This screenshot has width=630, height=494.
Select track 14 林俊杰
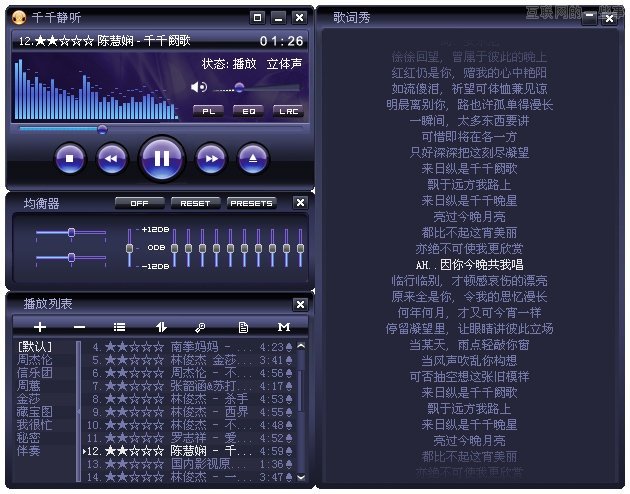click(x=189, y=477)
